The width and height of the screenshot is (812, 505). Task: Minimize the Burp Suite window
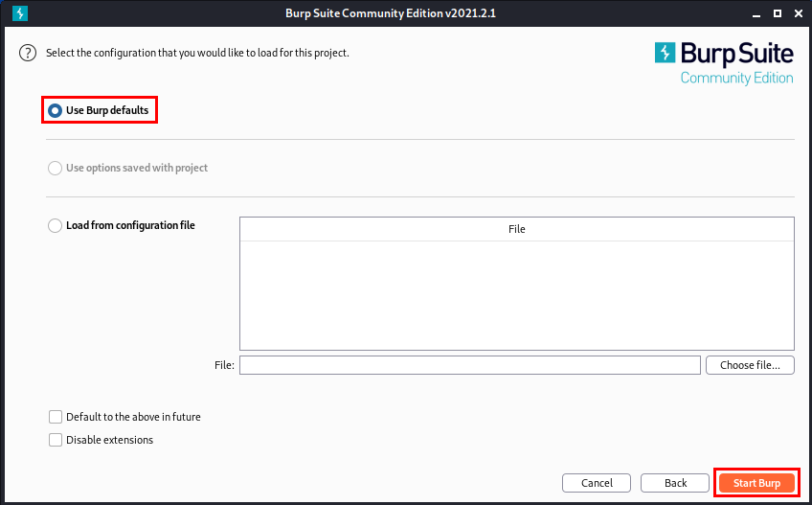[x=756, y=14]
